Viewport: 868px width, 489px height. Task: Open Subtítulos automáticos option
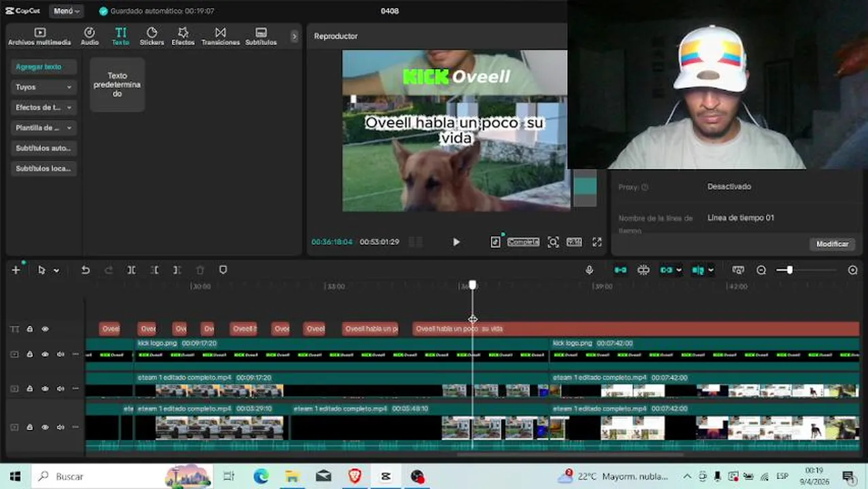(x=43, y=148)
